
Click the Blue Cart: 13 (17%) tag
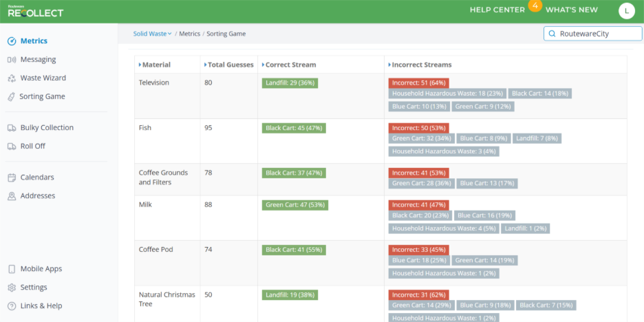(x=487, y=184)
